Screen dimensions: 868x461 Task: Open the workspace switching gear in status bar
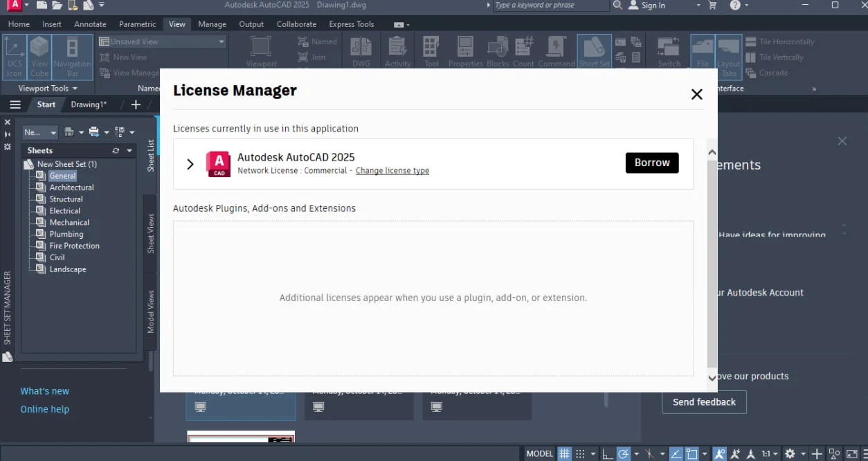tap(790, 454)
